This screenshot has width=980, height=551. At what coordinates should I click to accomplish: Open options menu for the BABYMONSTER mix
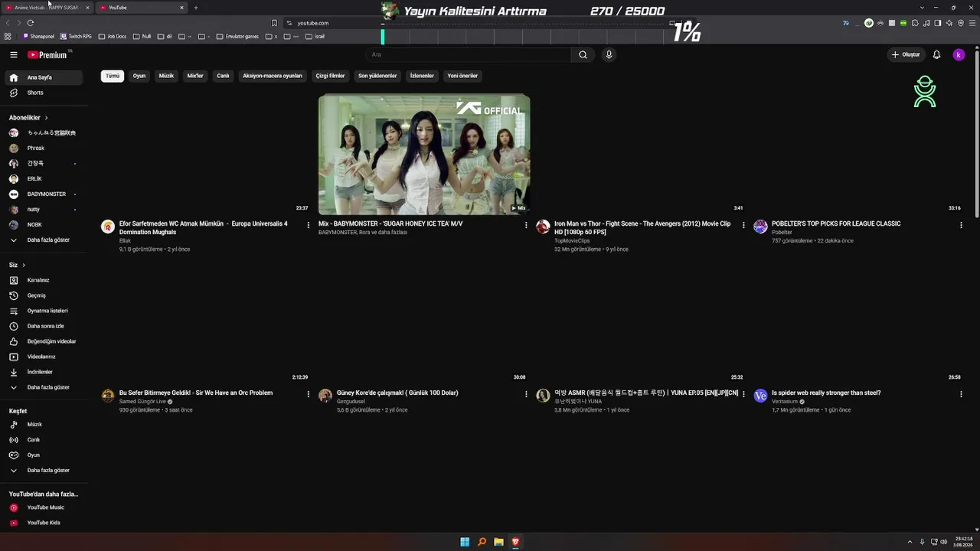[526, 225]
